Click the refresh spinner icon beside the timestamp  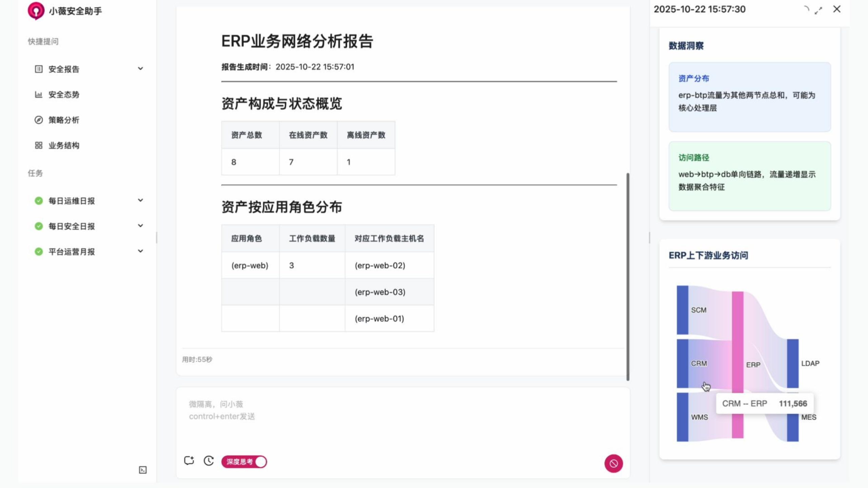[x=806, y=9]
